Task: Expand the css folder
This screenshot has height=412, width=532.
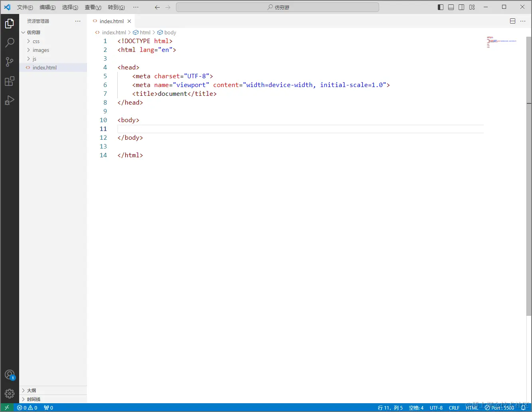Action: tap(53, 41)
